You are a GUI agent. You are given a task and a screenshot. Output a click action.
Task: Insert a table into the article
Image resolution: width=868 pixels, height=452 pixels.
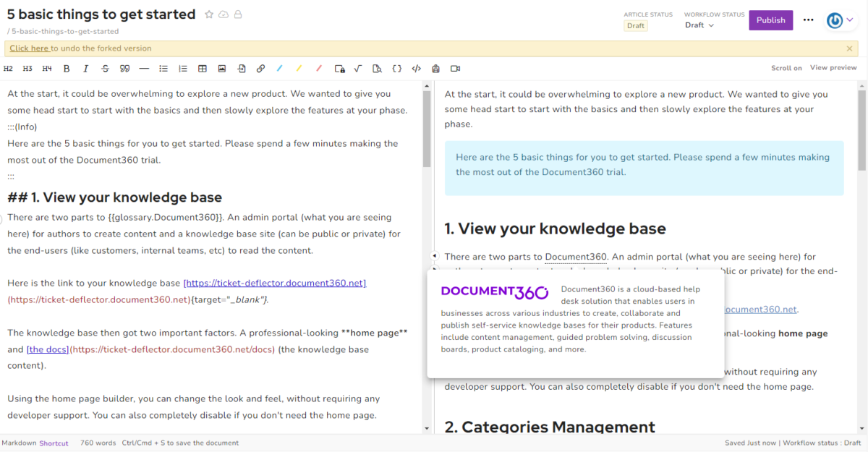point(203,68)
